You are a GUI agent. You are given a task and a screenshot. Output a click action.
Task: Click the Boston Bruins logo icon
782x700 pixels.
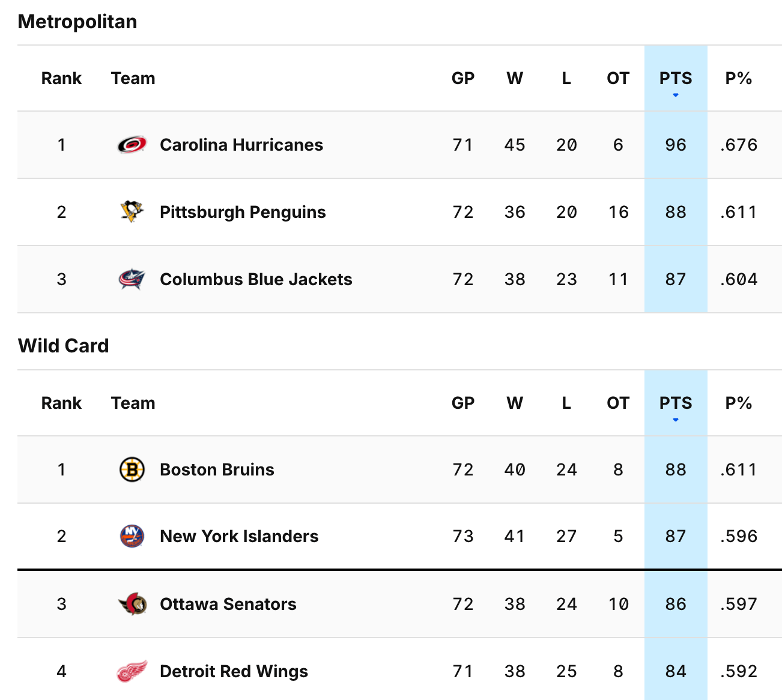pyautogui.click(x=132, y=469)
